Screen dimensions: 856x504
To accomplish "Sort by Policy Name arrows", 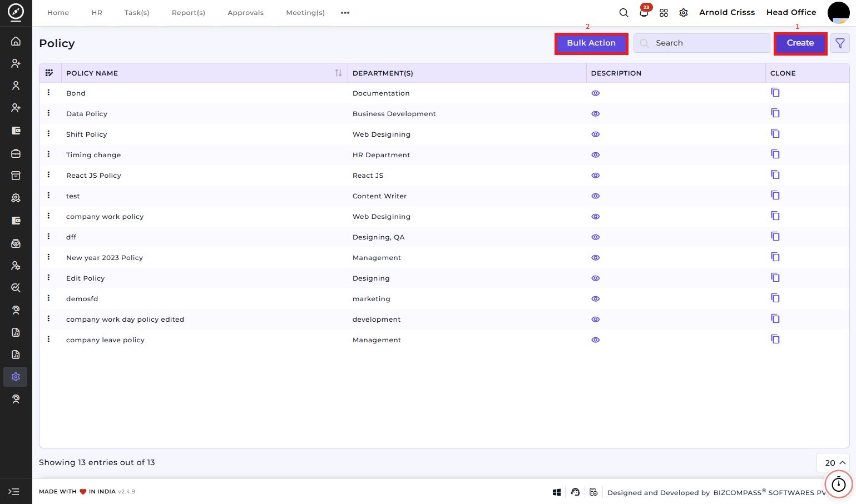I will coord(338,73).
